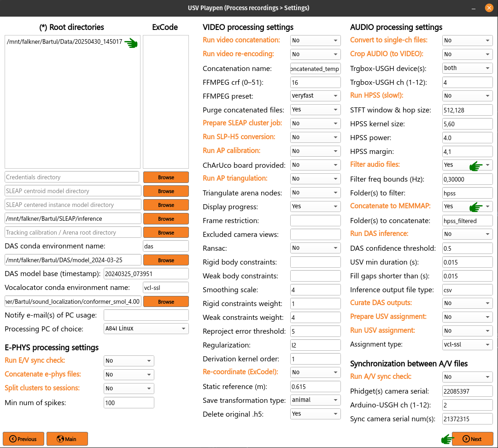
Task: Go to the Next settings page
Action: coord(472,439)
